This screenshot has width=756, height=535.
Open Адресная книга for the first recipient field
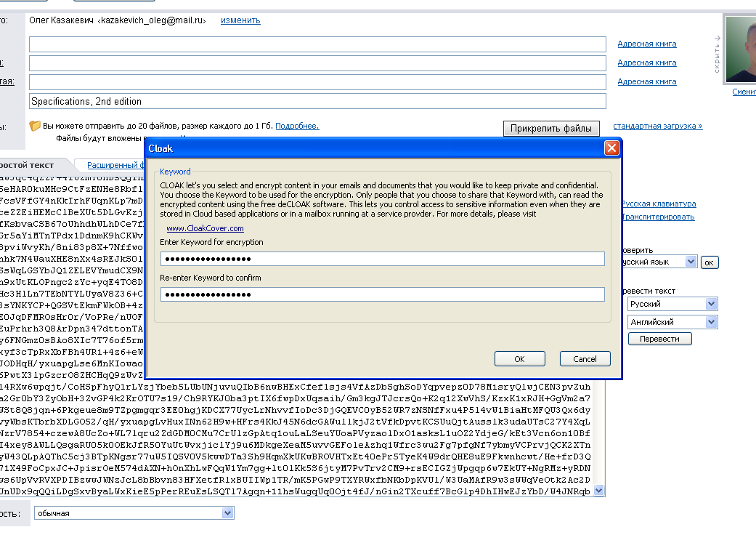[646, 44]
